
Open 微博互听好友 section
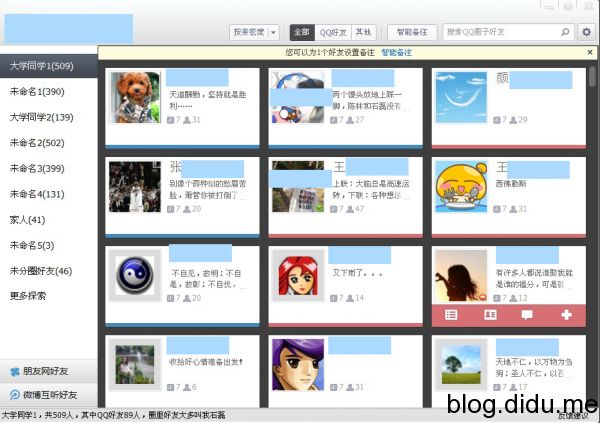pyautogui.click(x=49, y=395)
